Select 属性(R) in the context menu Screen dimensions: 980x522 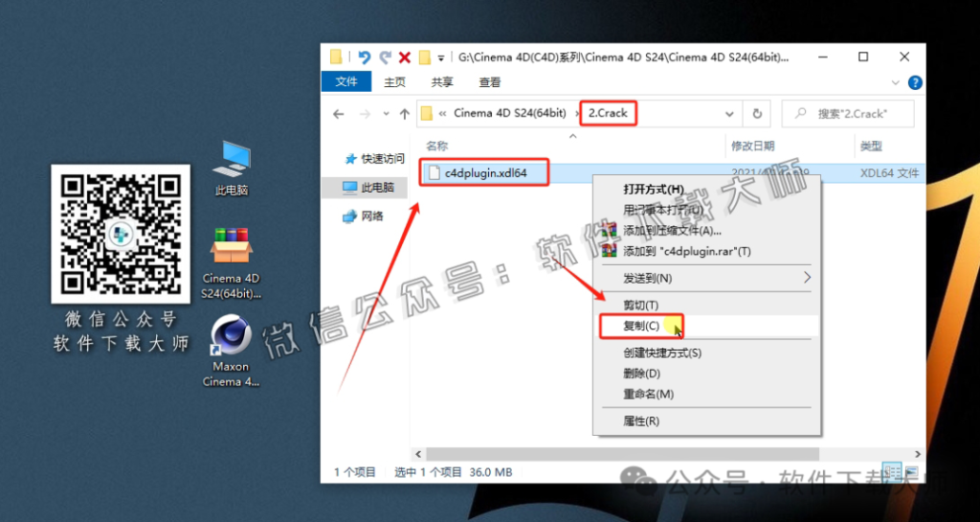pyautogui.click(x=640, y=421)
